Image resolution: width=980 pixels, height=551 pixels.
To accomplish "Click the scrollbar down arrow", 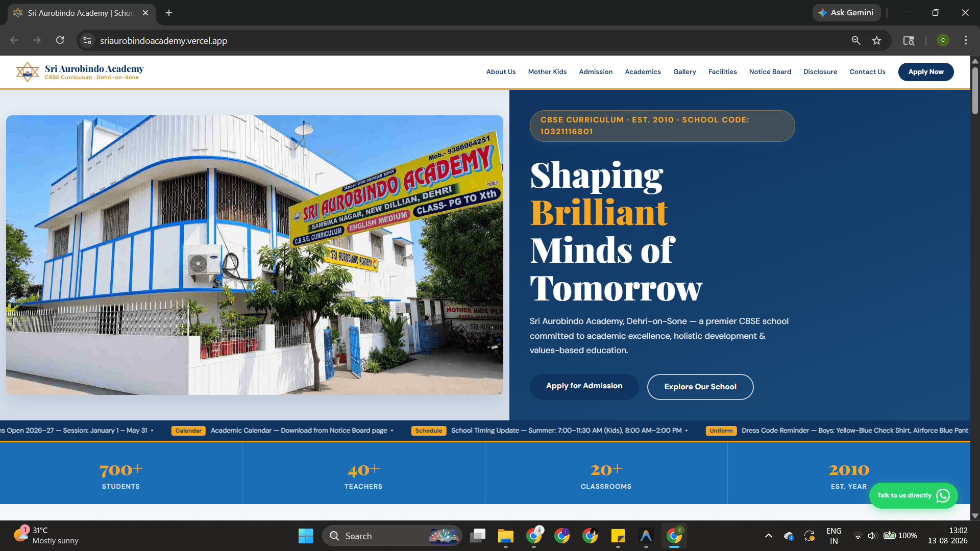I will 975,516.
